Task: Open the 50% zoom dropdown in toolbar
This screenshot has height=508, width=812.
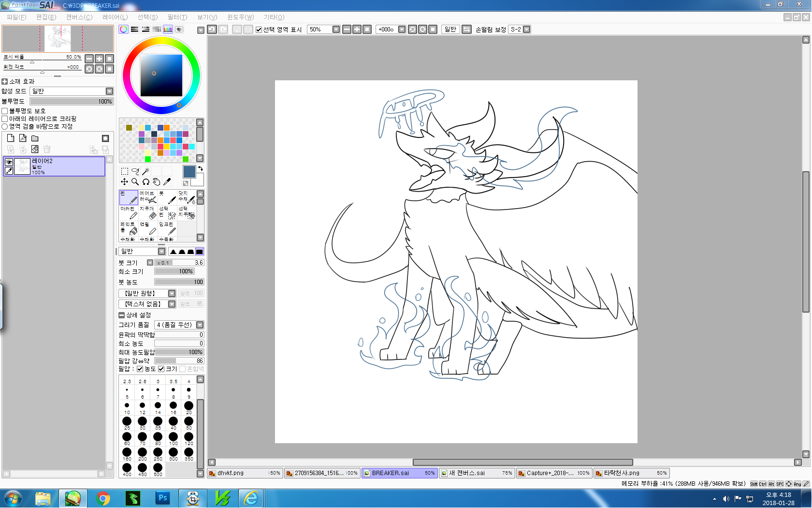Action: tap(336, 30)
